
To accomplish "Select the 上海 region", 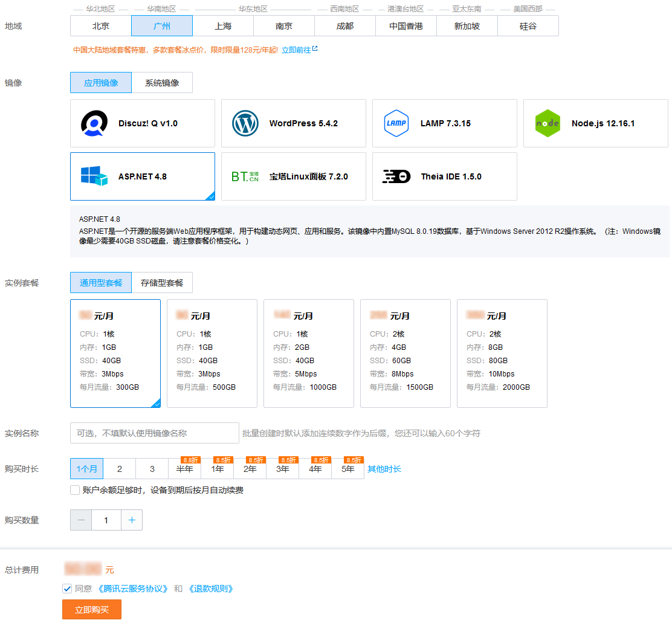I will pos(223,26).
